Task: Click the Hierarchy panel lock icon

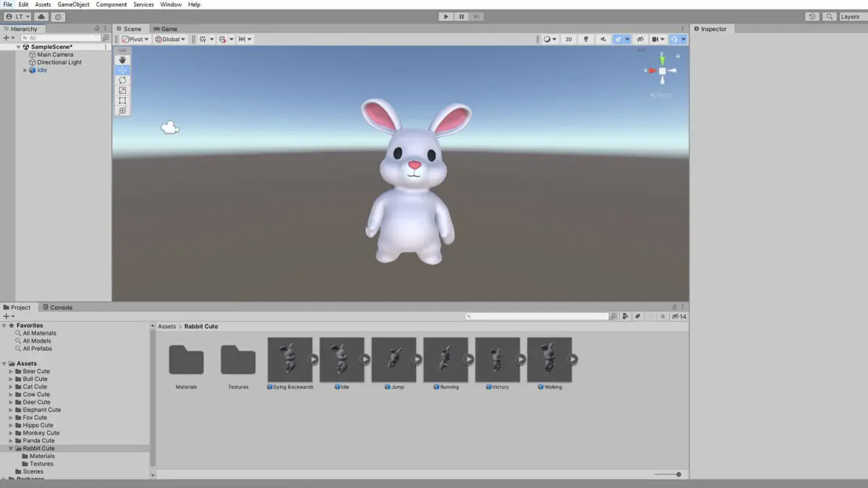Action: (x=98, y=29)
